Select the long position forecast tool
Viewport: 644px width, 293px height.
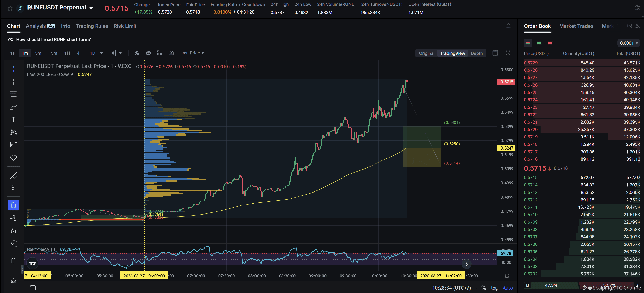14,145
